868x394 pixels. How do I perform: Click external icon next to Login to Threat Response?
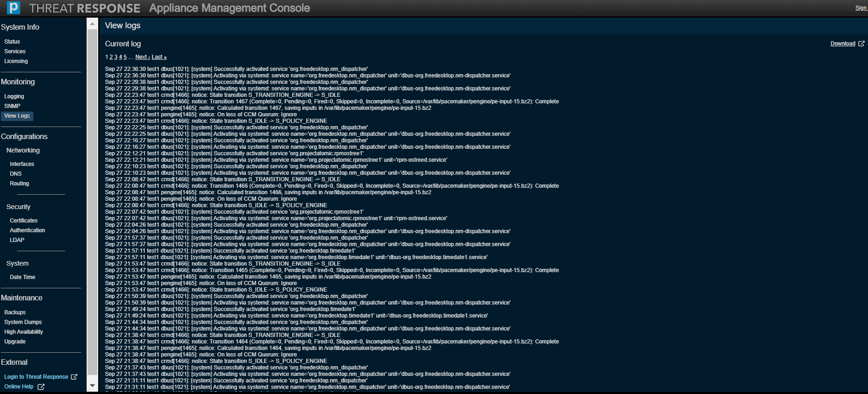click(74, 377)
